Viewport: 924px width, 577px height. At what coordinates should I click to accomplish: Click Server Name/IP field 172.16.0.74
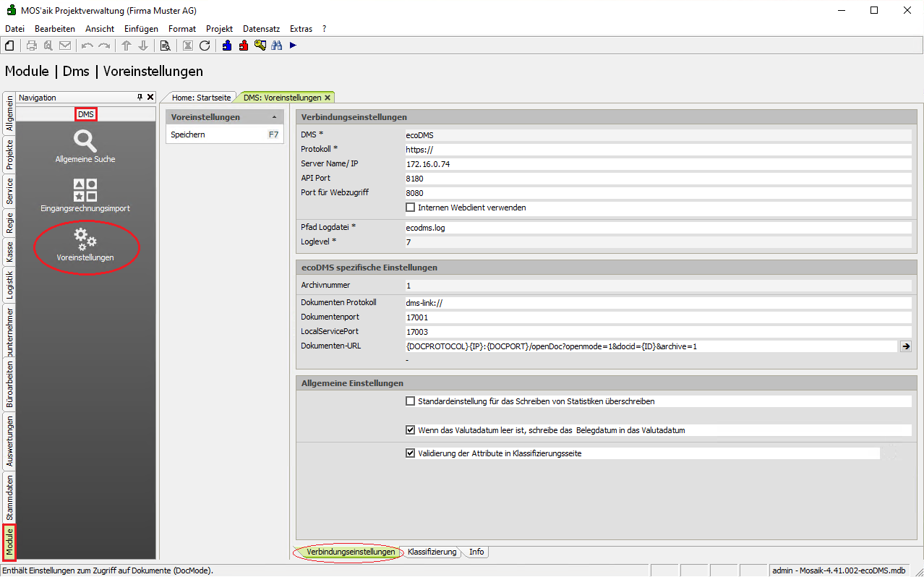(x=658, y=164)
